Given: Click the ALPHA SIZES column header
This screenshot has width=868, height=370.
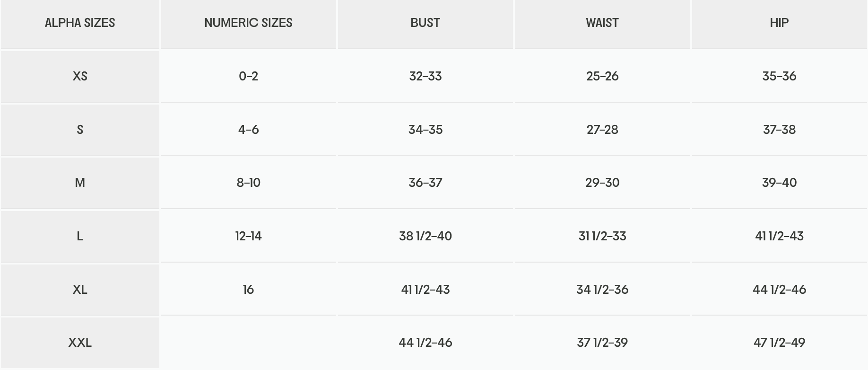Looking at the screenshot, I should coord(80,23).
